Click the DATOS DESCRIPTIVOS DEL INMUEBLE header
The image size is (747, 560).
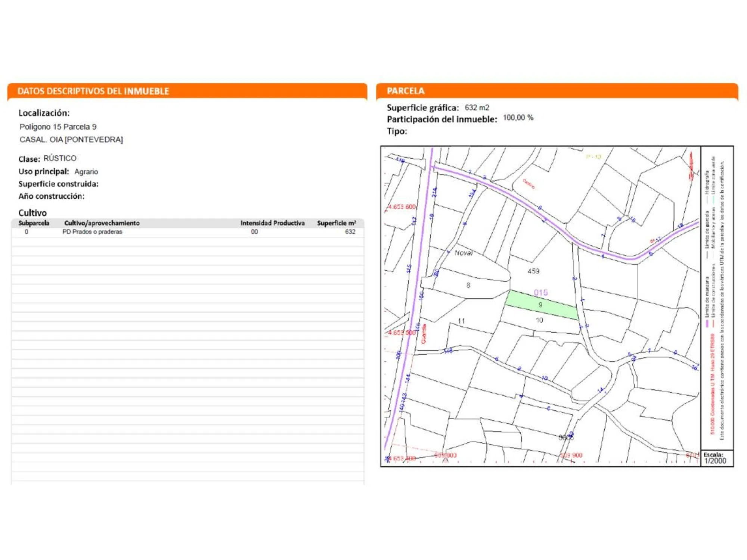tap(93, 91)
